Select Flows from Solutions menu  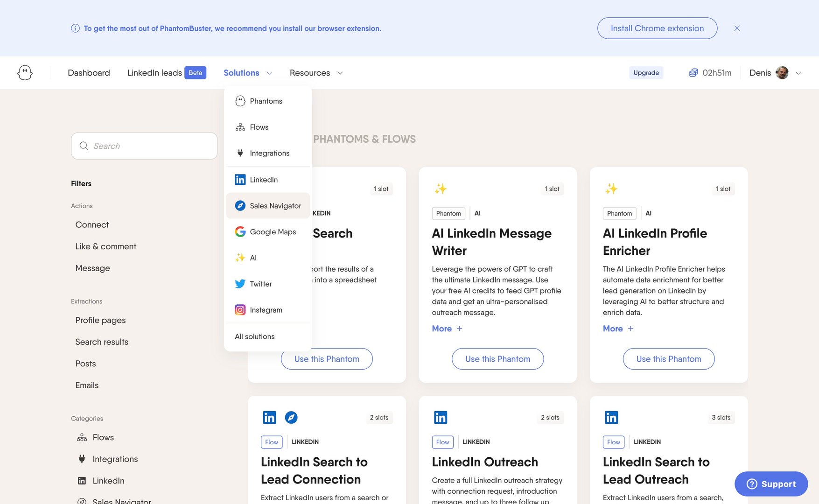[x=268, y=127]
